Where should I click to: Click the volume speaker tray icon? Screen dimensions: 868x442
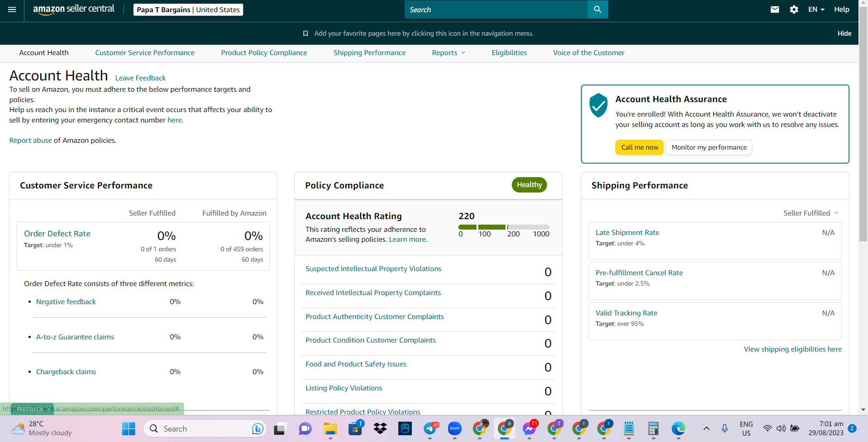click(781, 428)
